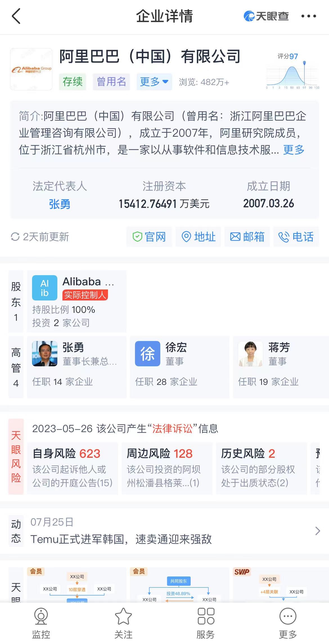Expand the 更多 tag dropdown
The width and height of the screenshot is (329, 644).
coord(154,82)
